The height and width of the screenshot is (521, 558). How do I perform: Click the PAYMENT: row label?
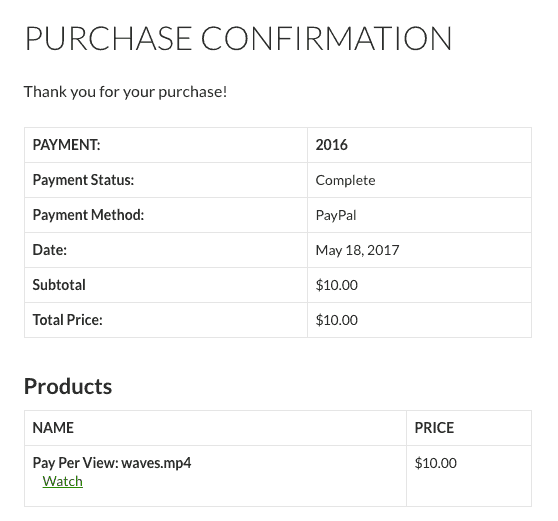tap(66, 145)
